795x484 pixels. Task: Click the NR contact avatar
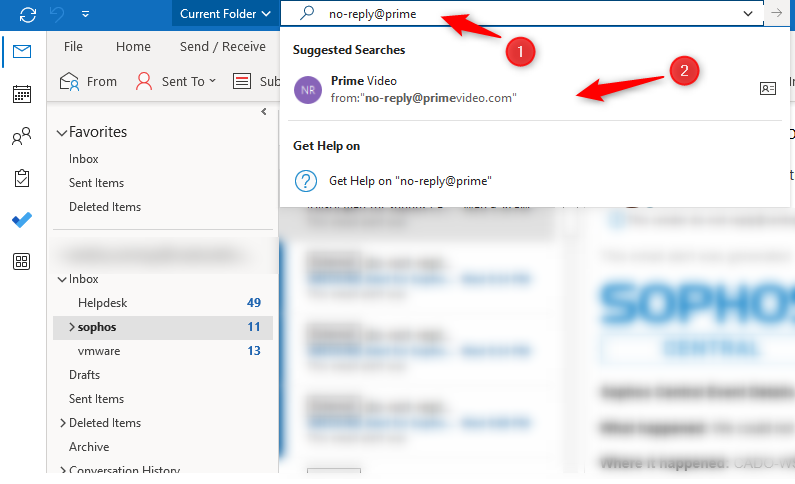pyautogui.click(x=308, y=90)
